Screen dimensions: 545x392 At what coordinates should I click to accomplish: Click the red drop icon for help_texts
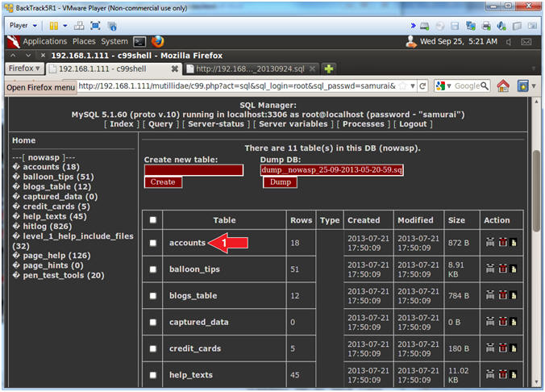point(502,374)
